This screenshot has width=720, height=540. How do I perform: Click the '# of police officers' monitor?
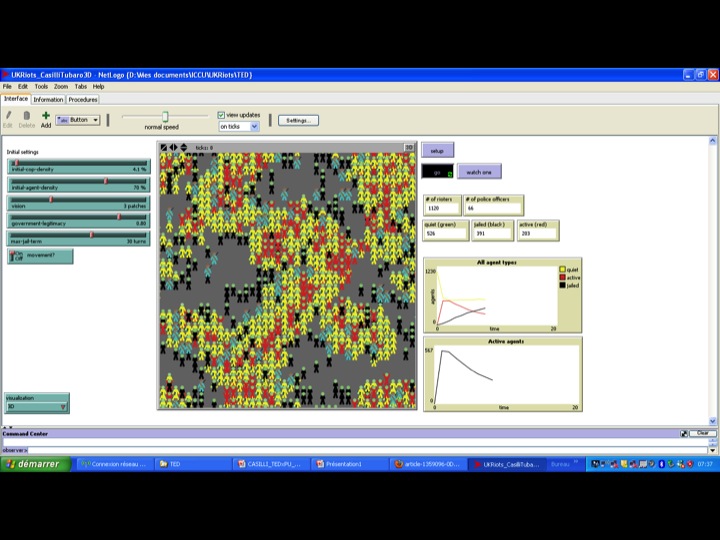tap(494, 205)
